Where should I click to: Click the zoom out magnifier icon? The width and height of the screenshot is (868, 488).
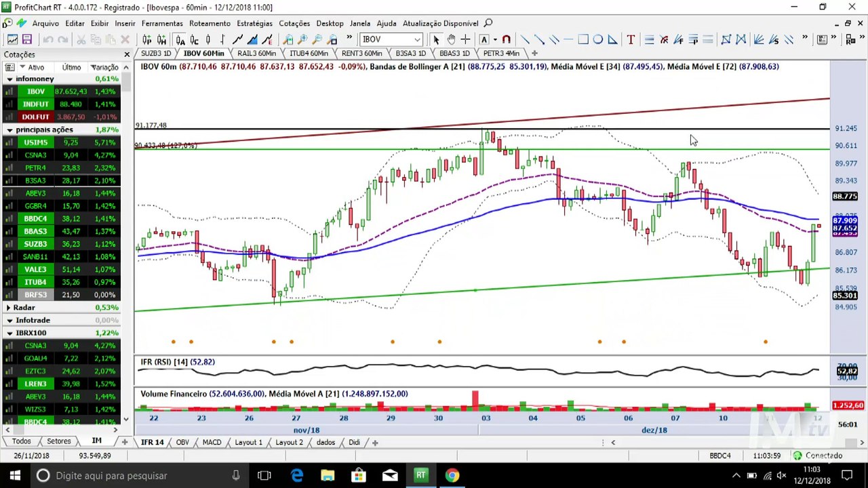coord(317,39)
